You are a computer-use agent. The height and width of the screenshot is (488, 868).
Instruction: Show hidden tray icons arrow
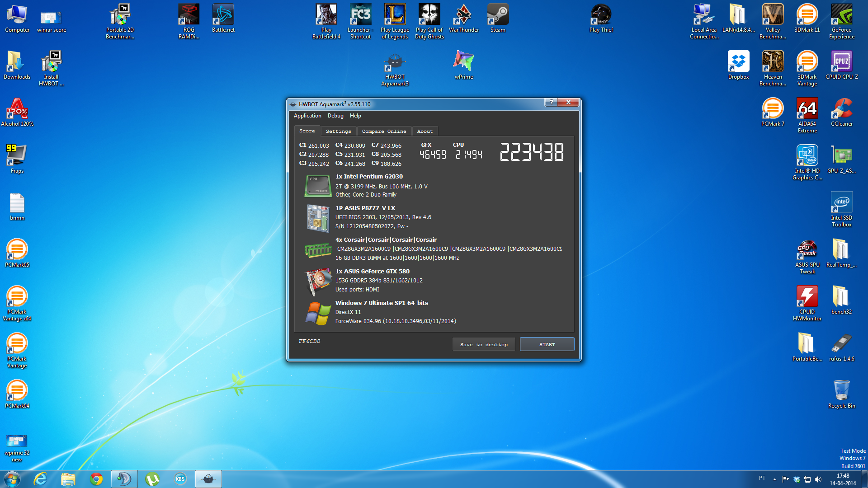click(x=774, y=479)
